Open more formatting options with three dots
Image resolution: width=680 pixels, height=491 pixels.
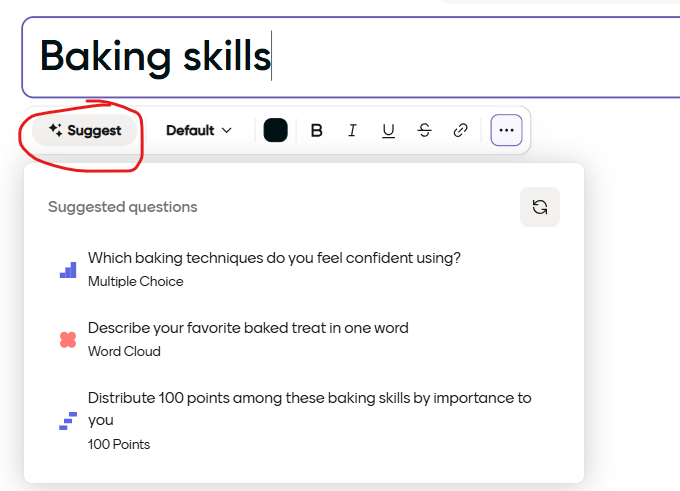tap(506, 130)
